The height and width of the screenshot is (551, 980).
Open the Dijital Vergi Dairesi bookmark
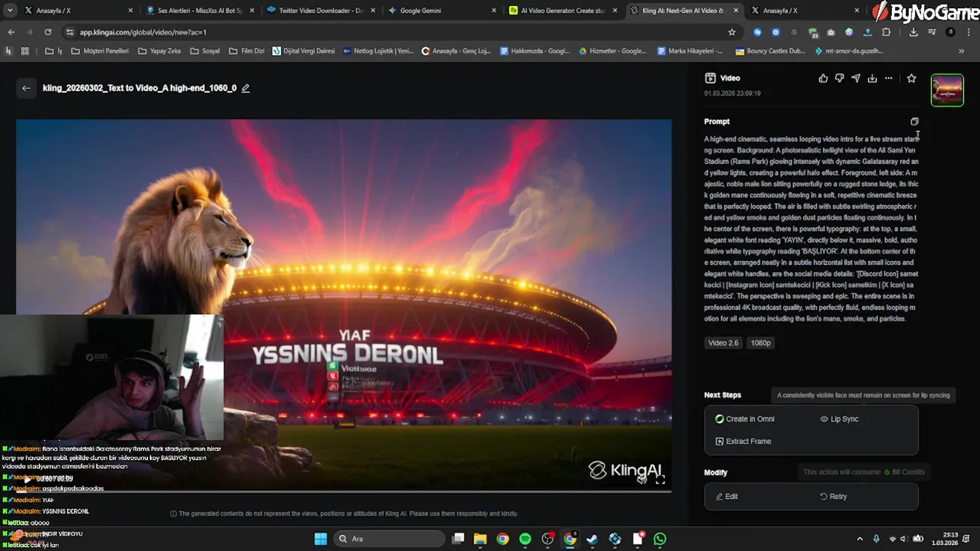pyautogui.click(x=303, y=51)
